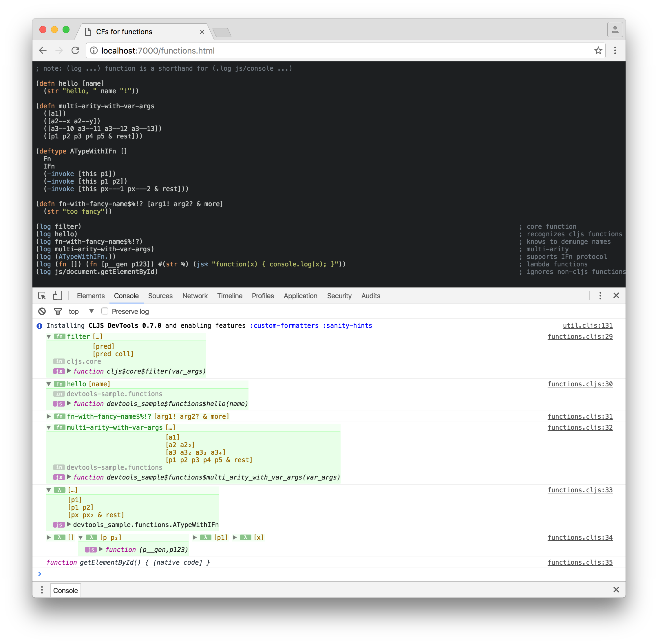Image resolution: width=658 pixels, height=644 pixels.
Task: Open the Sources tab
Action: point(160,296)
